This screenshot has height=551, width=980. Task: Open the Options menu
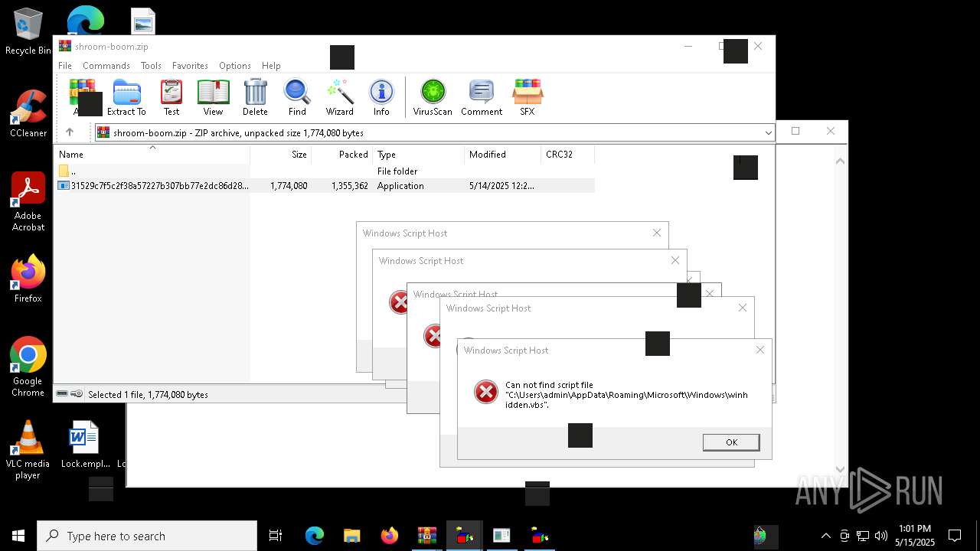click(235, 66)
